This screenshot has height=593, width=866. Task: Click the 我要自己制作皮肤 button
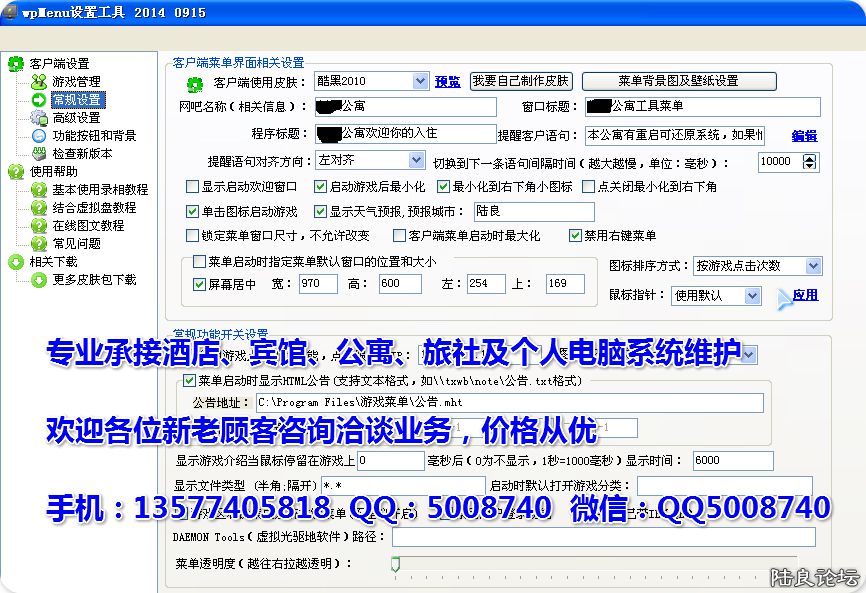[520, 81]
